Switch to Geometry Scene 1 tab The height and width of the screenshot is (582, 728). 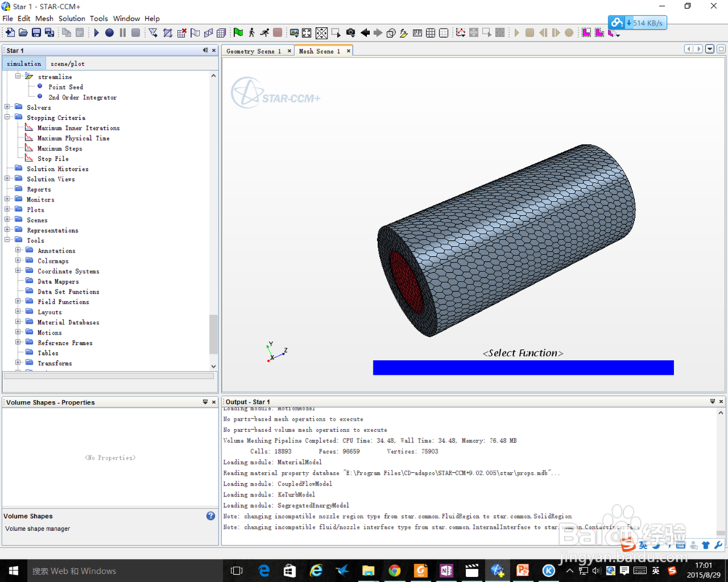tap(253, 51)
